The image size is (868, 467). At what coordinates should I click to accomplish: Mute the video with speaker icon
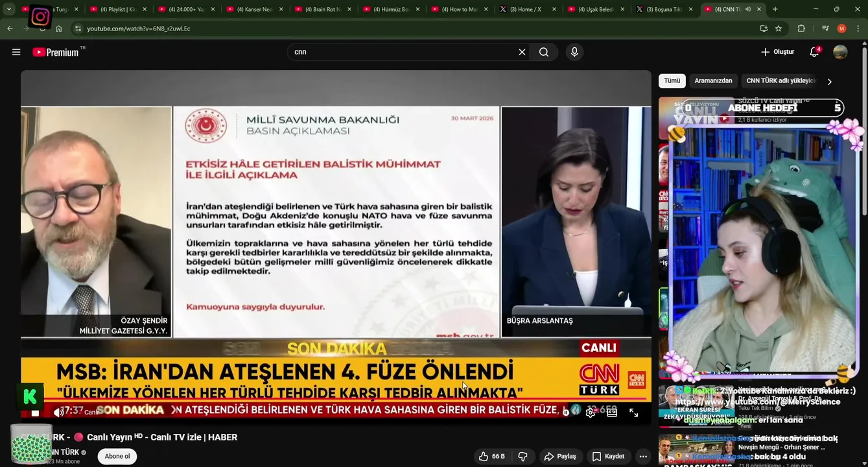[x=58, y=413]
